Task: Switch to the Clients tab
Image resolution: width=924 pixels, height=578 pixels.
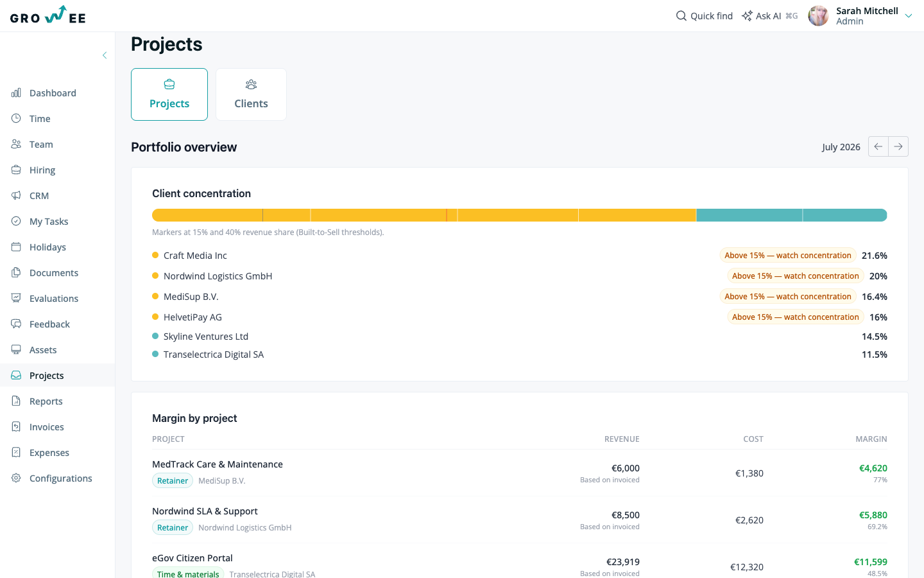Action: [251, 94]
